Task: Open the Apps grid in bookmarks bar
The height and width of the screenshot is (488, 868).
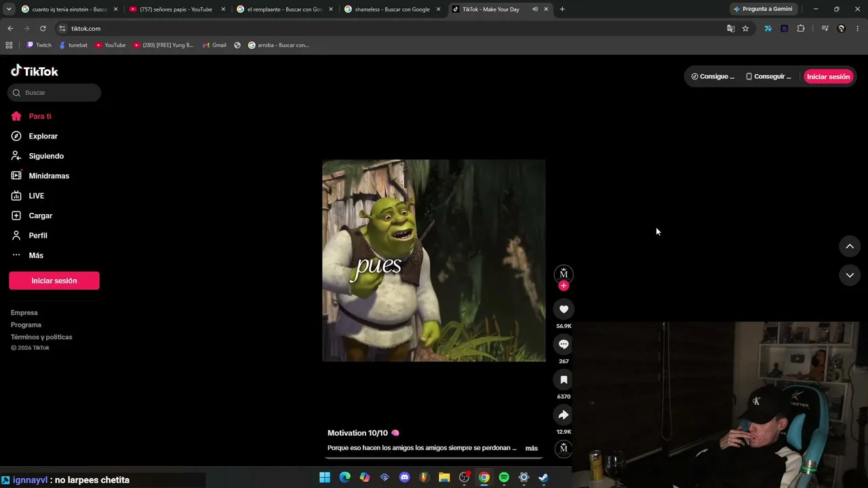Action: click(x=9, y=45)
